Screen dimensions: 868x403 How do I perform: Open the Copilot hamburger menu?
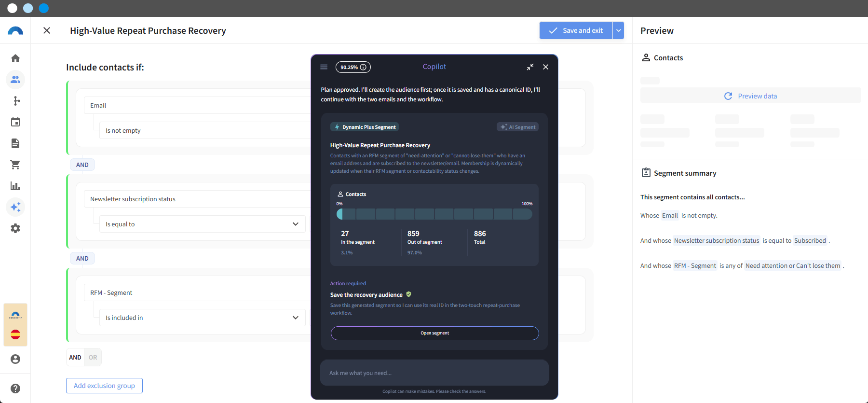click(x=324, y=67)
